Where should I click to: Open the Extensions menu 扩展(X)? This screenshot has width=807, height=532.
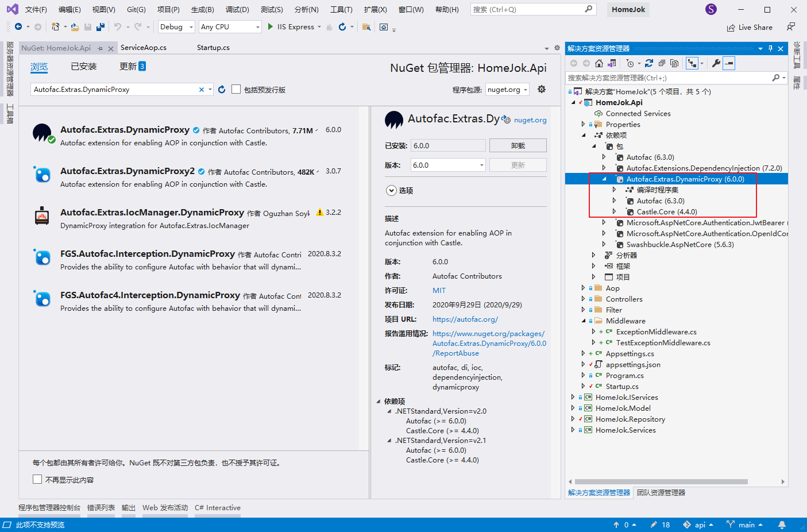[x=375, y=9]
